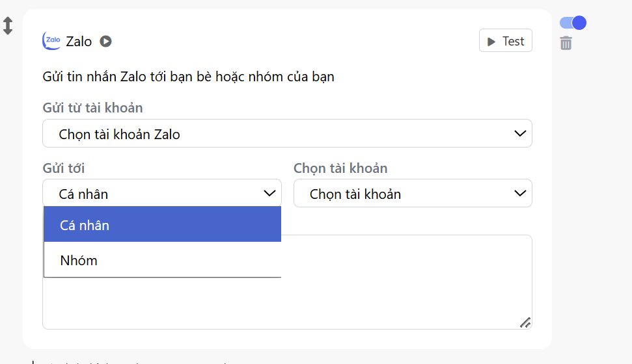Screen dimensions: 632x364
Task: Click the play circle icon beside Zalo title
Action: [x=105, y=42]
